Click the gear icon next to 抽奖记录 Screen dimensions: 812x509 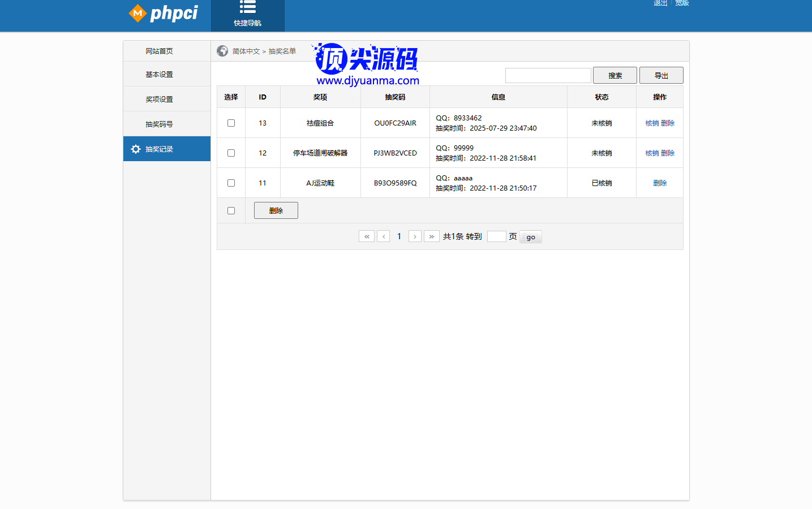pos(136,149)
